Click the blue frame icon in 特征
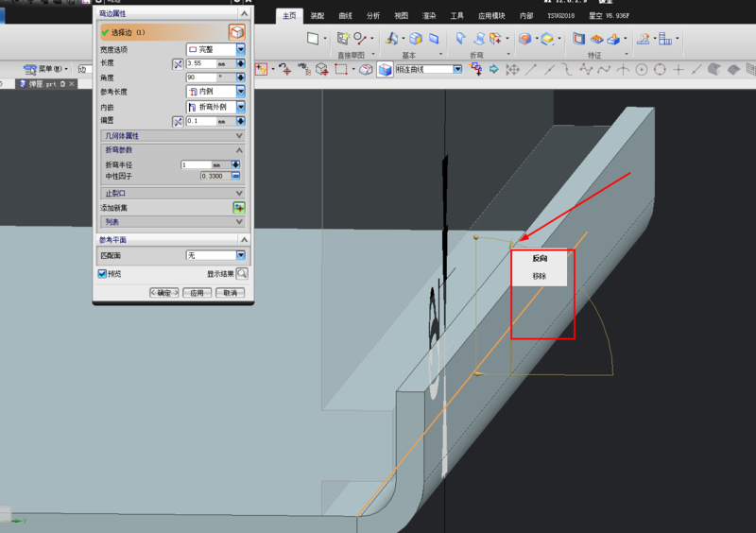The width and height of the screenshot is (756, 533). pos(578,38)
